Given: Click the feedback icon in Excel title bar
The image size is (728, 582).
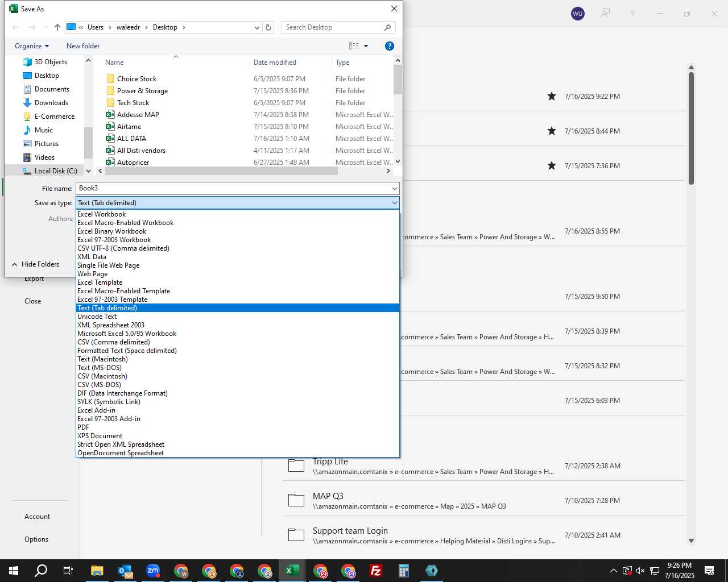Looking at the screenshot, I should click(605, 14).
